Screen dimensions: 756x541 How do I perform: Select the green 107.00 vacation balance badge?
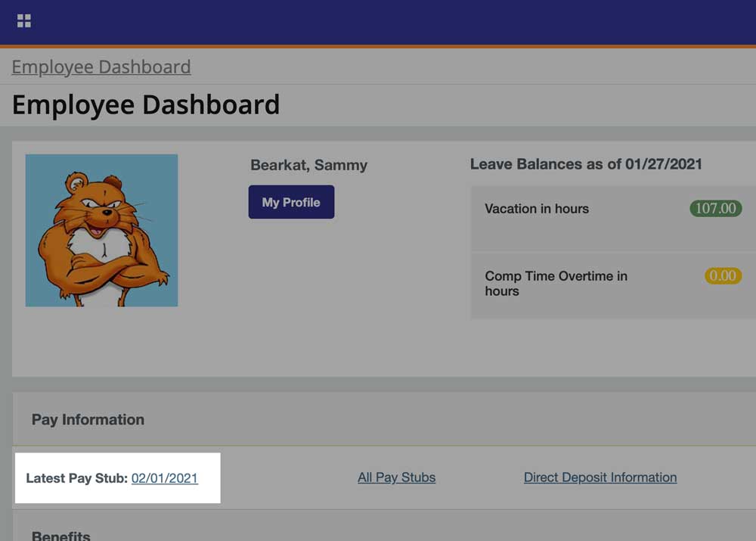(715, 209)
